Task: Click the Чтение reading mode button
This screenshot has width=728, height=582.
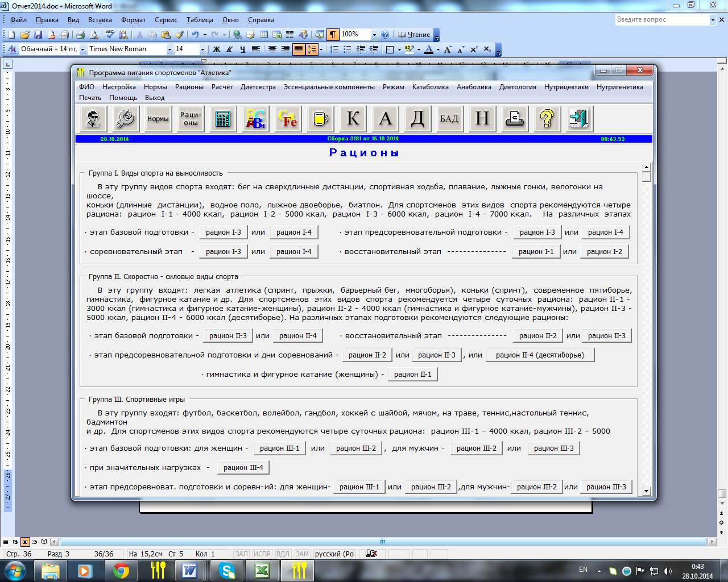Action: click(414, 35)
